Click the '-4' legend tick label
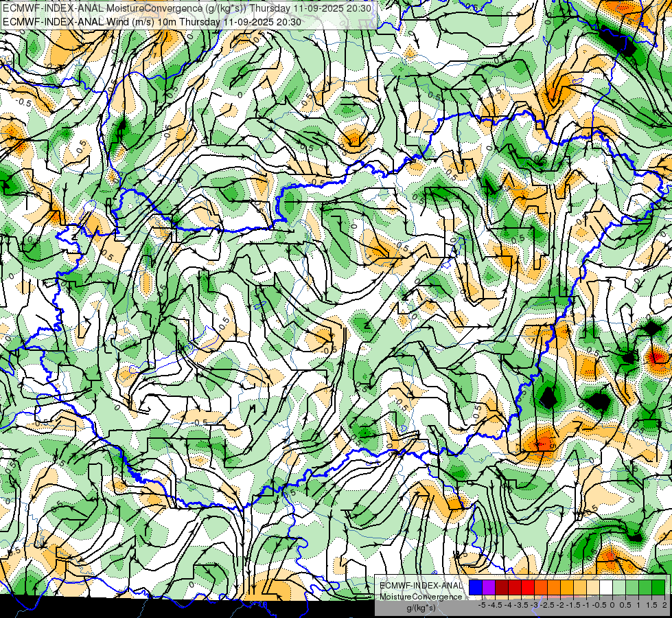 [508, 605]
